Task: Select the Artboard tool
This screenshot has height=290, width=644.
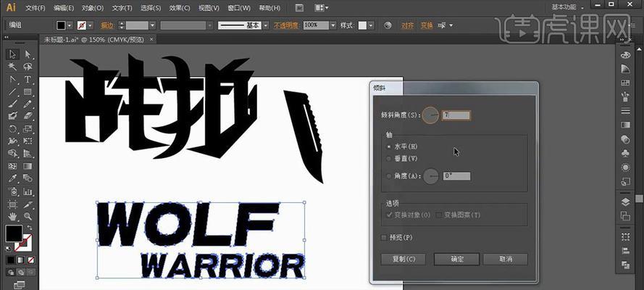Action: click(13, 204)
